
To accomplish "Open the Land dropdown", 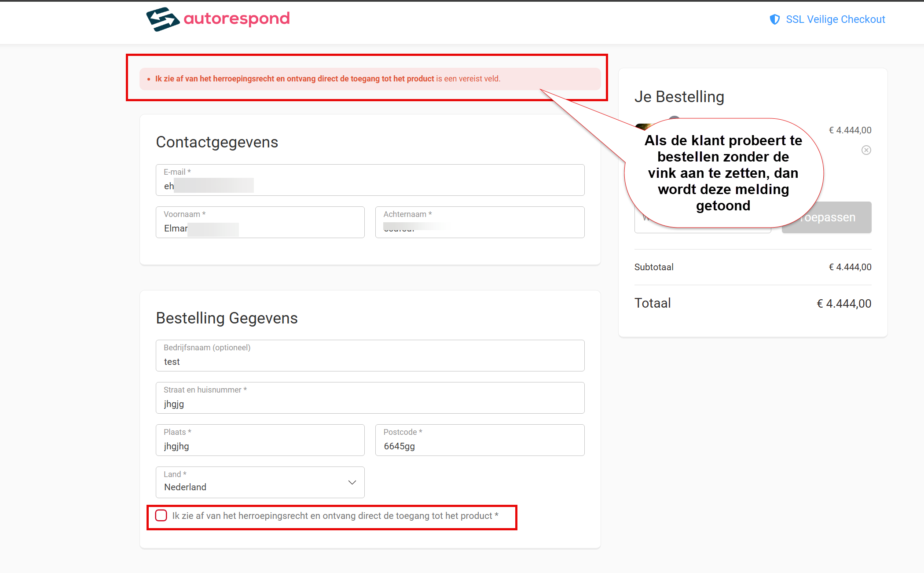I will click(260, 482).
